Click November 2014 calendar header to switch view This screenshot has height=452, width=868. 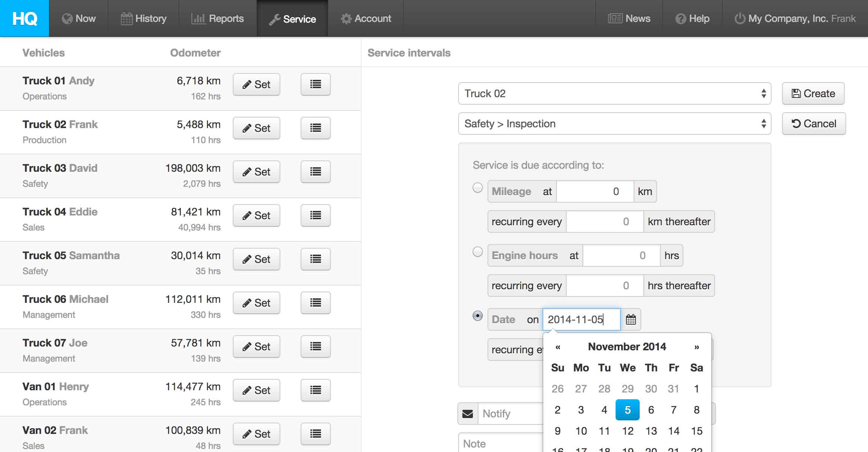[627, 347]
